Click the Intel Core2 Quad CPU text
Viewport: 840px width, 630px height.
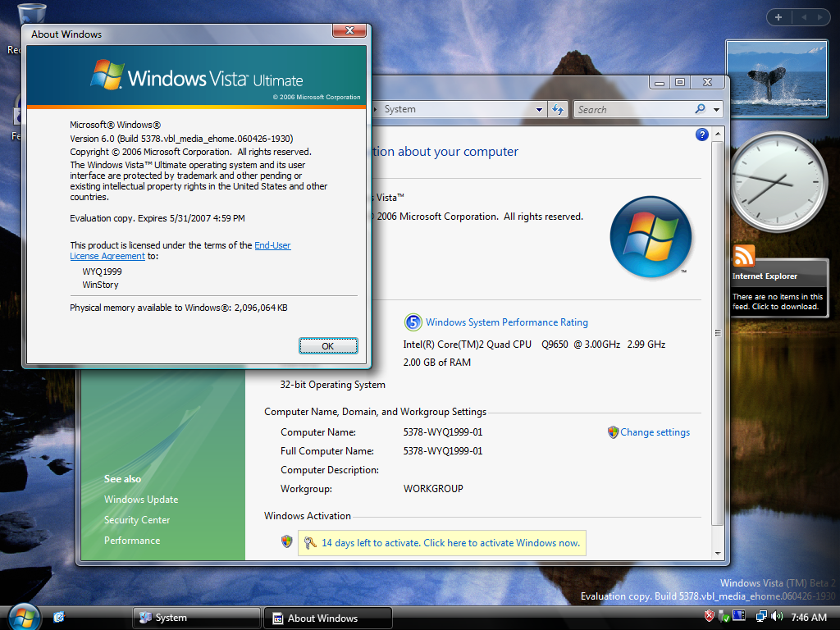pos(534,344)
